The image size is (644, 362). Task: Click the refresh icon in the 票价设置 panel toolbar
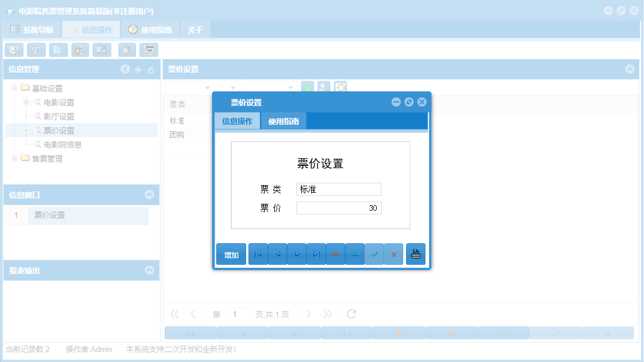[x=340, y=87]
